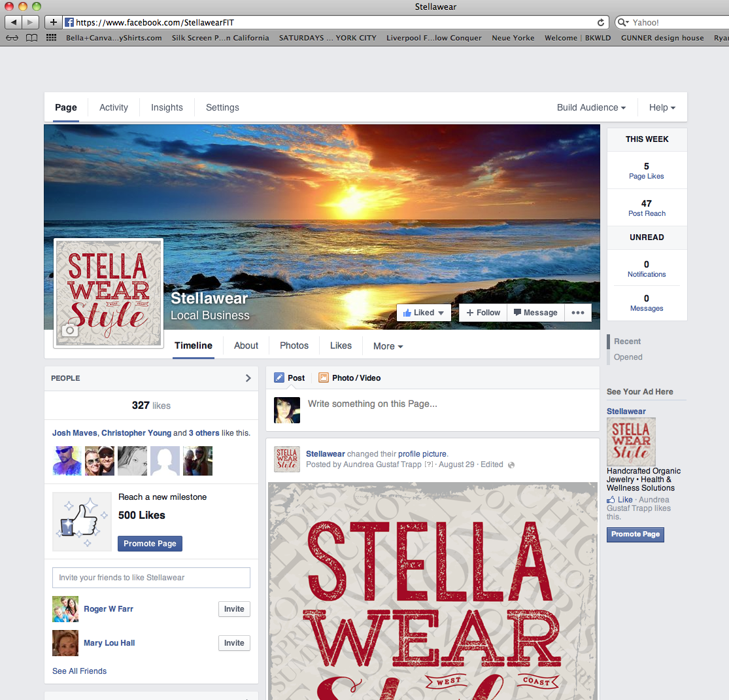Expand PEOPLE section chevron
This screenshot has height=700, width=729.
248,378
